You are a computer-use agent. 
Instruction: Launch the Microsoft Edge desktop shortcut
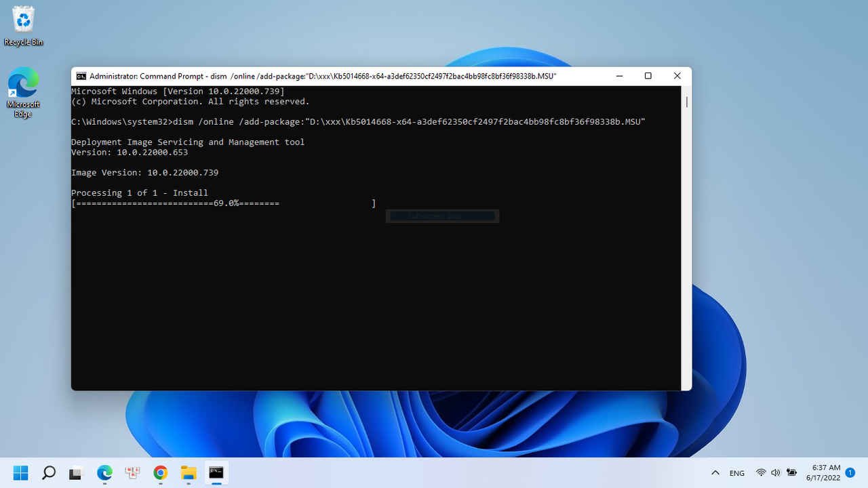point(23,93)
